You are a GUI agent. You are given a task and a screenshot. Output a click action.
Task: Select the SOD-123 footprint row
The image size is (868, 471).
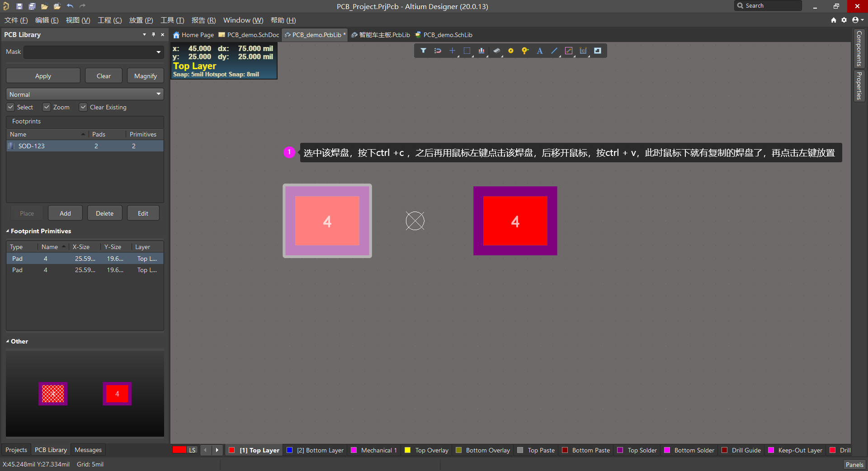[85, 146]
